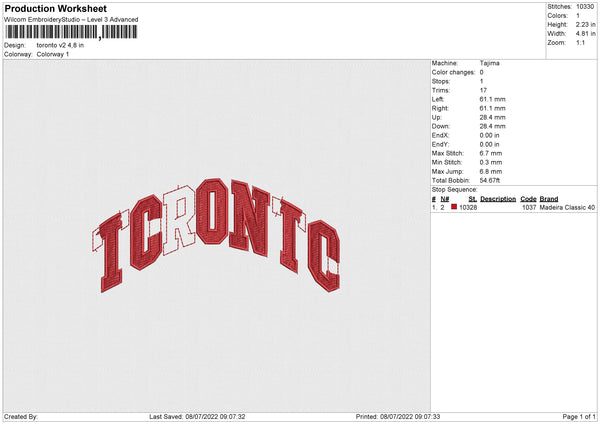Click 'Wilcom EmbroideryStudio – Level 3 Advanced' text

(x=71, y=20)
